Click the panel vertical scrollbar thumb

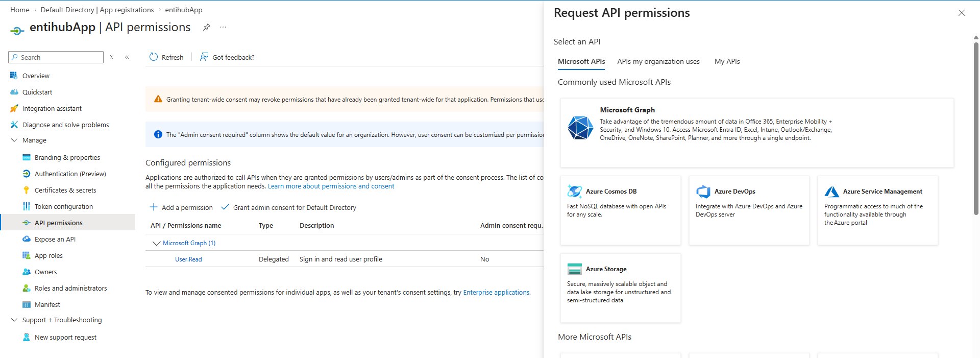point(976,128)
